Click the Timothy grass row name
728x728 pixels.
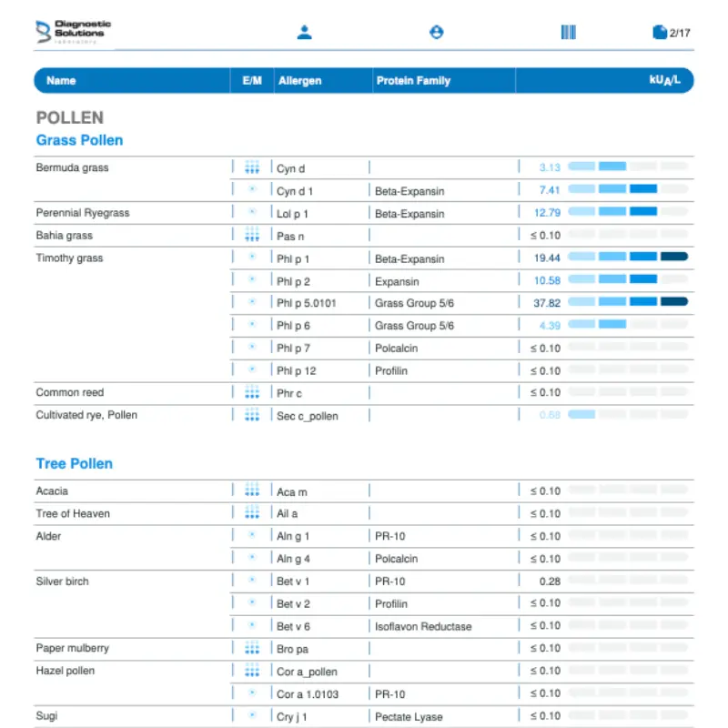tap(69, 258)
